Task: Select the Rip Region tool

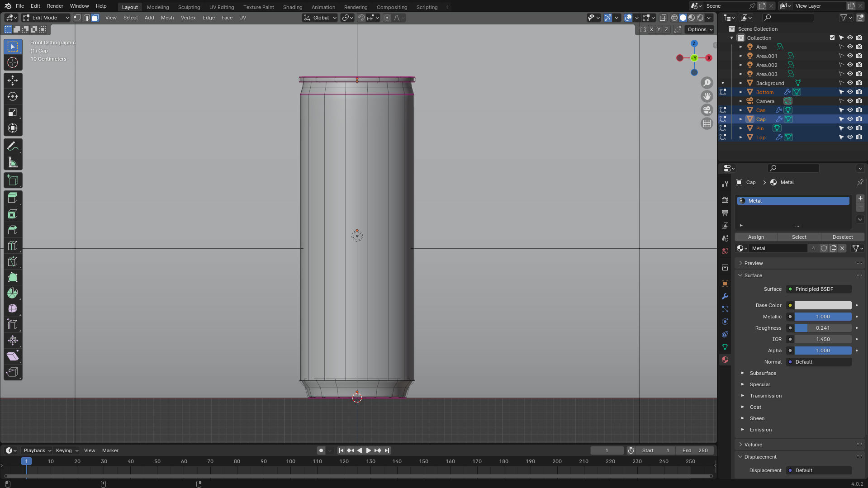Action: 13,372
